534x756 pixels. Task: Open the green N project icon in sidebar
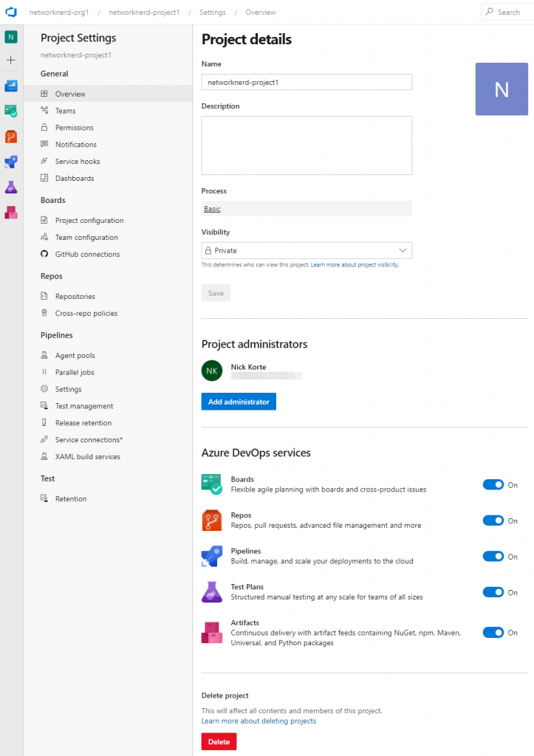point(11,37)
